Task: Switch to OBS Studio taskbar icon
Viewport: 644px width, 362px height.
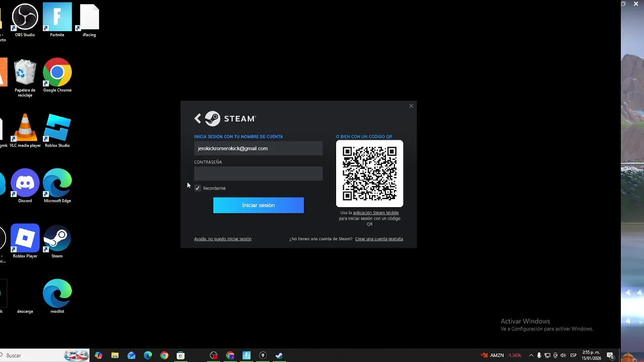Action: 214,355
